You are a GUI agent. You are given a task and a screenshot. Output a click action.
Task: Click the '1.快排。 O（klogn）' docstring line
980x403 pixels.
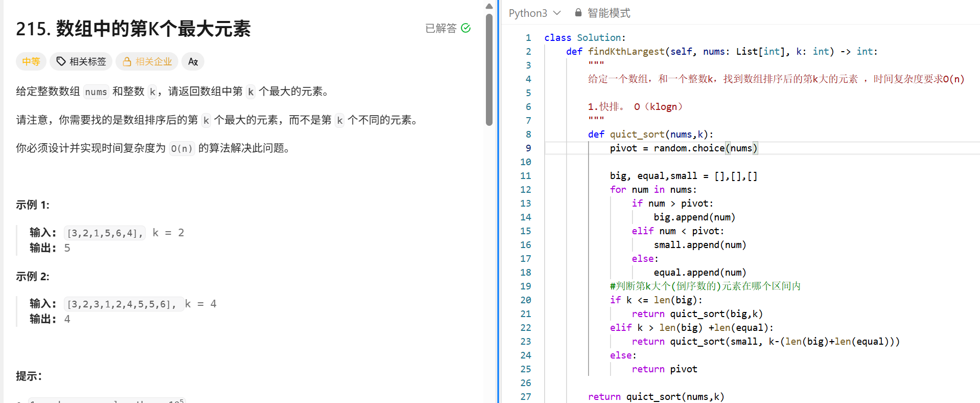tap(636, 107)
